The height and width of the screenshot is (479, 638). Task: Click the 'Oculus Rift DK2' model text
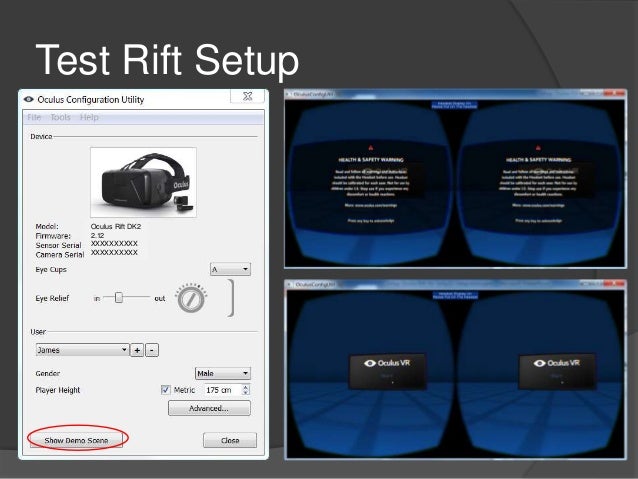click(116, 226)
